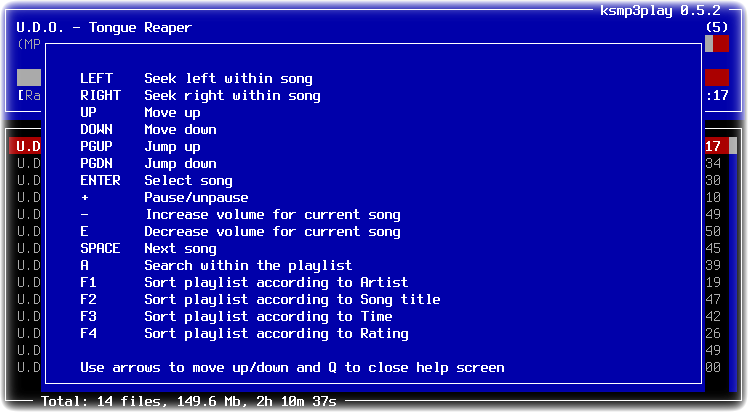The height and width of the screenshot is (412, 748).
Task: Click the playlist duration ending in '19'
Action: [x=713, y=282]
